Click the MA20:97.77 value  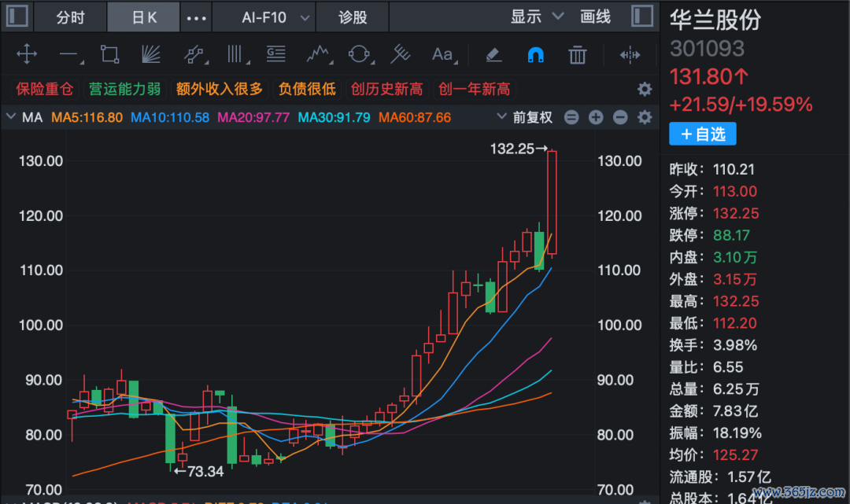point(253,117)
